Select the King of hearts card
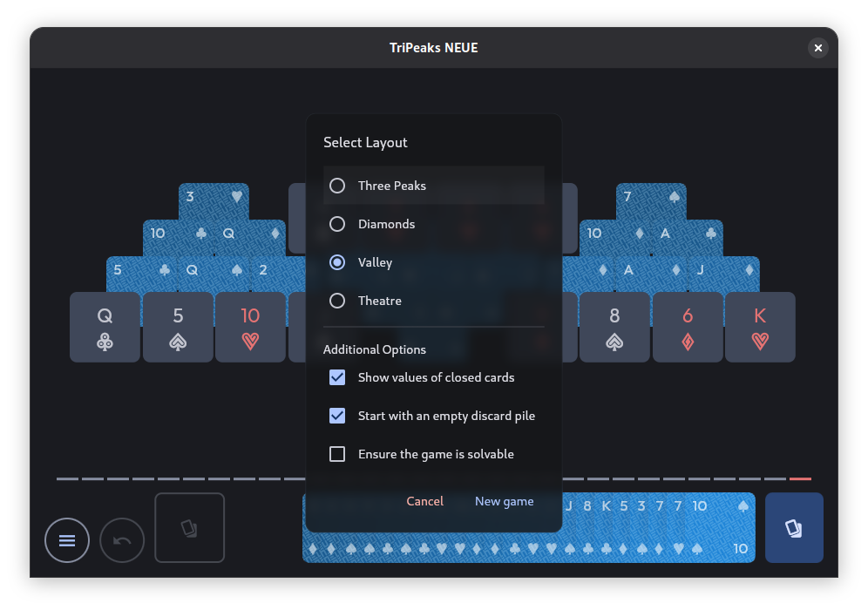This screenshot has width=868, height=610. (x=760, y=327)
